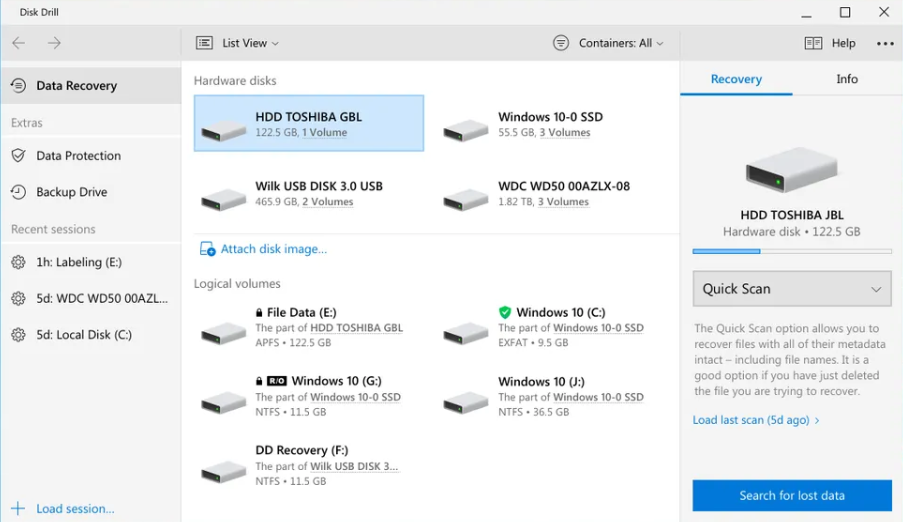Open the three-dot more options menu
Viewport: 903px width, 522px height.
885,43
